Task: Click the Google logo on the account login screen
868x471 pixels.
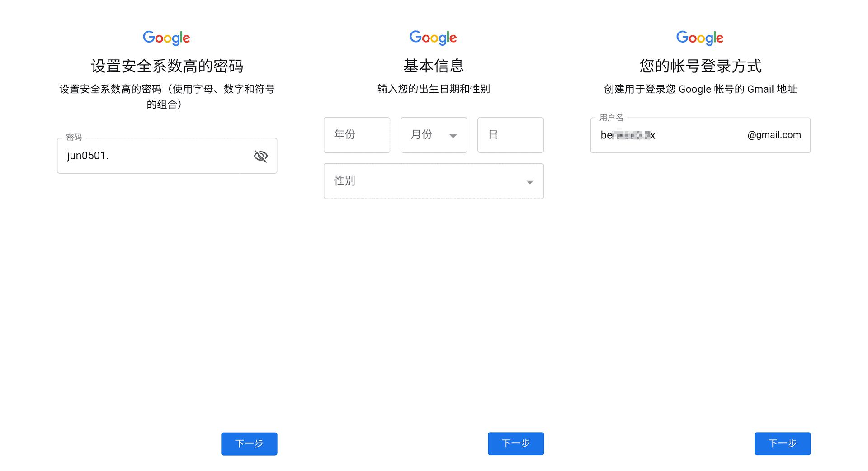Action: (x=699, y=38)
